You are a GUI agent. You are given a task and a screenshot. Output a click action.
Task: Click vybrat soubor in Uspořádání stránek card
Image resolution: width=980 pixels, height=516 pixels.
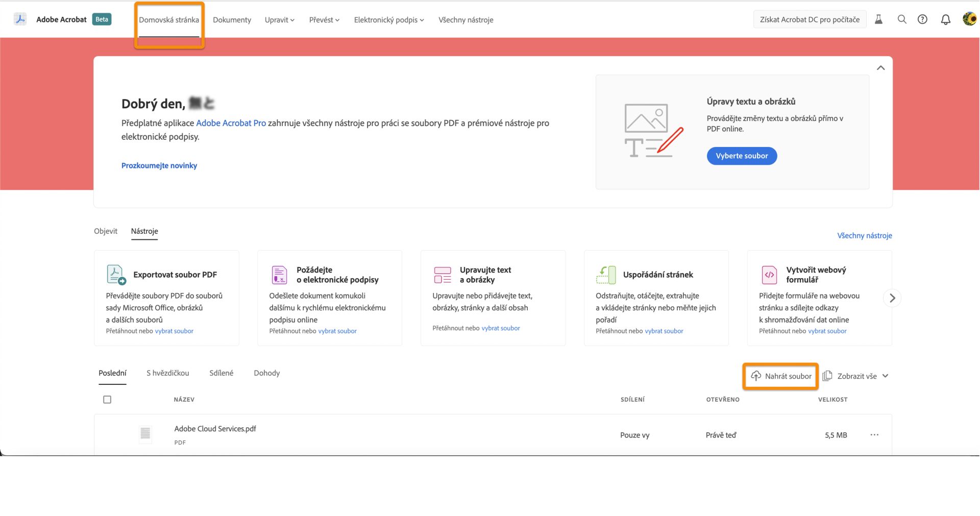point(664,331)
